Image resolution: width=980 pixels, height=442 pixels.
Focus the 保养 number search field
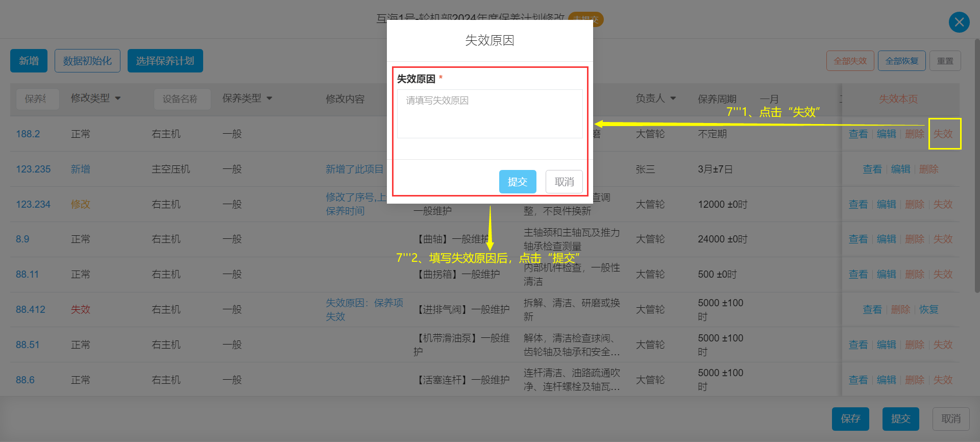click(x=38, y=99)
